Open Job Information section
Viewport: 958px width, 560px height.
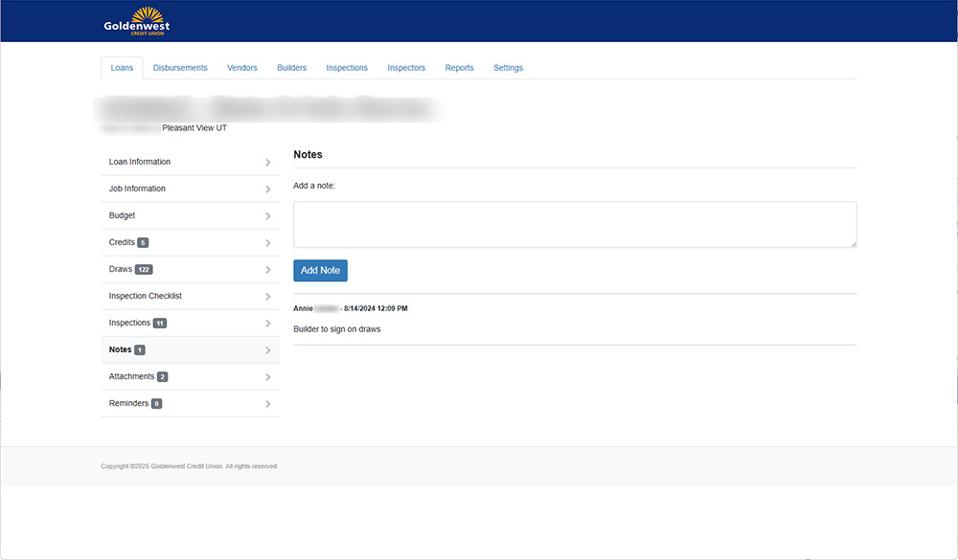[x=137, y=189]
